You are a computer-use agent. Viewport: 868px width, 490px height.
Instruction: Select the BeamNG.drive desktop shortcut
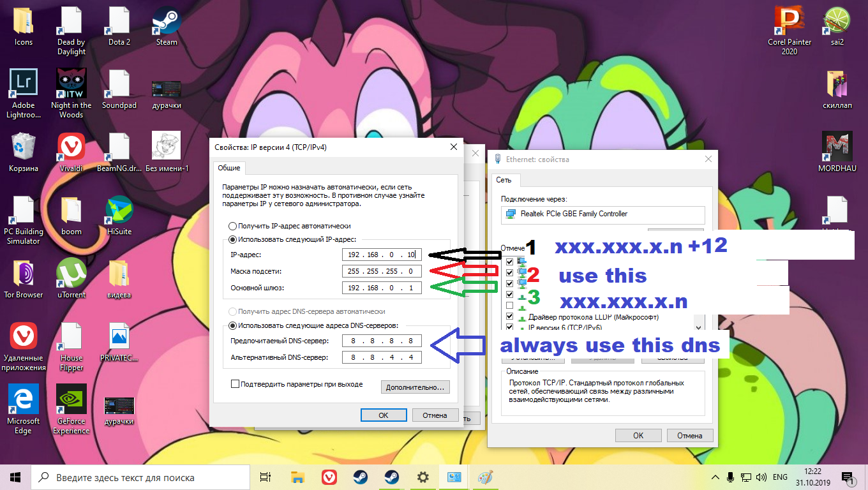tap(119, 152)
